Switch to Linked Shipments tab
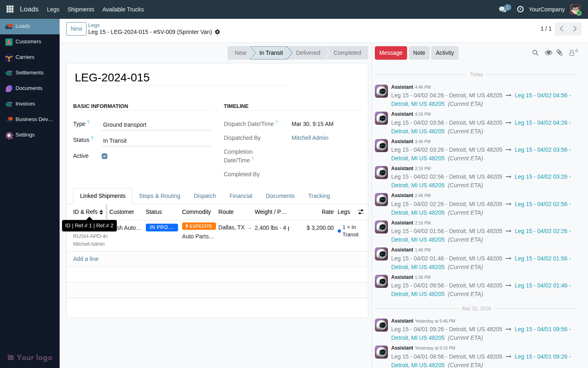The image size is (588, 368). [x=103, y=196]
